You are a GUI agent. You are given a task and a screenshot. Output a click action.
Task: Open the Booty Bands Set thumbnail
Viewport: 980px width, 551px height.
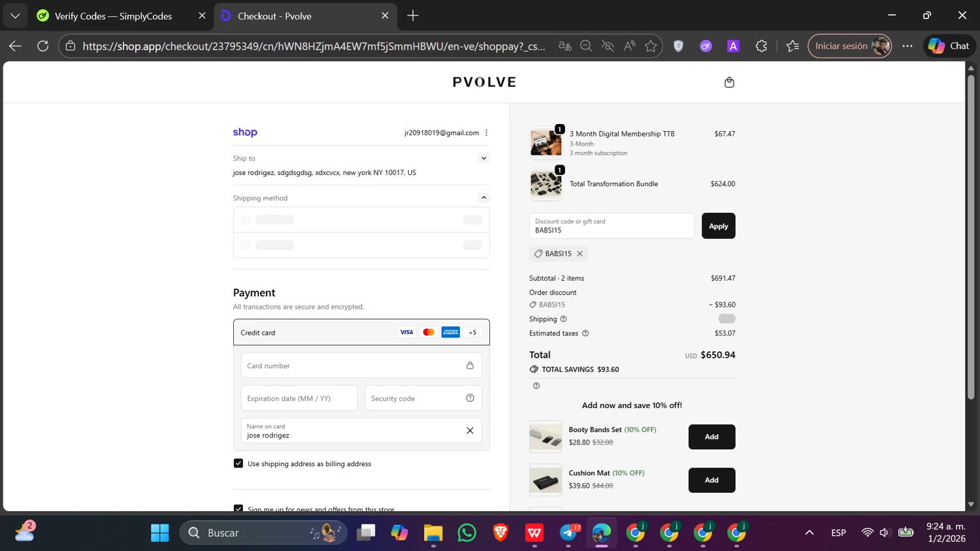[546, 437]
